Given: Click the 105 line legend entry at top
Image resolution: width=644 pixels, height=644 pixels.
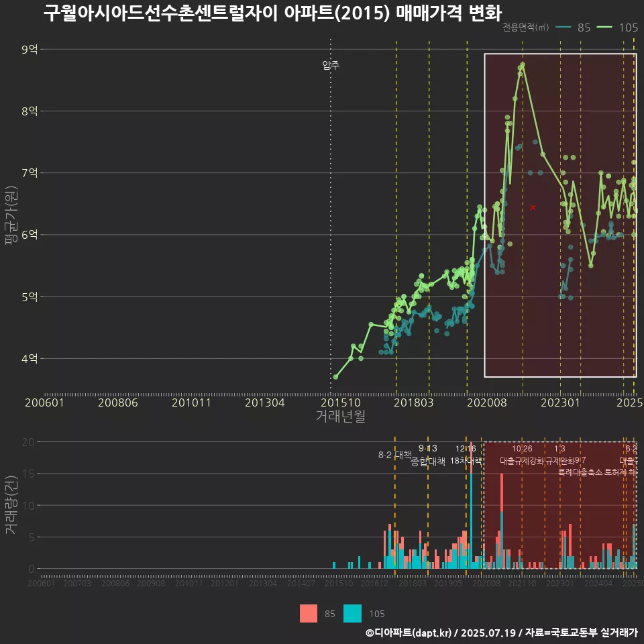Looking at the screenshot, I should coord(617,28).
